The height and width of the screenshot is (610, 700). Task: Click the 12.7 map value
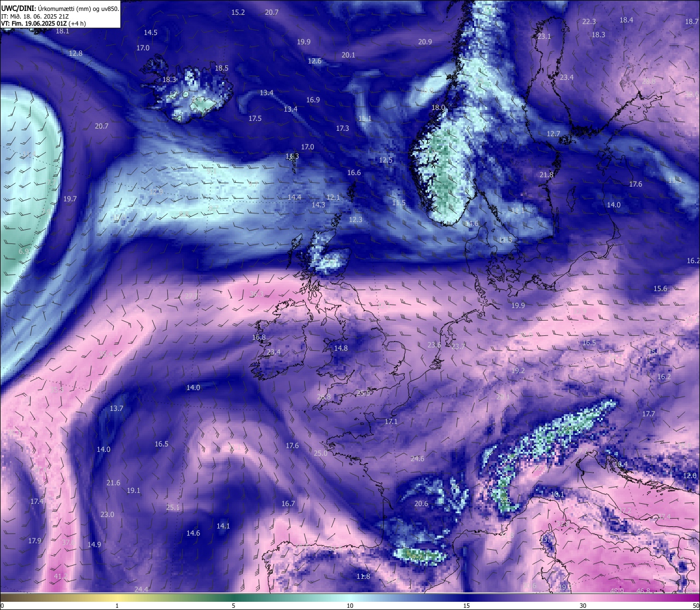click(x=553, y=133)
